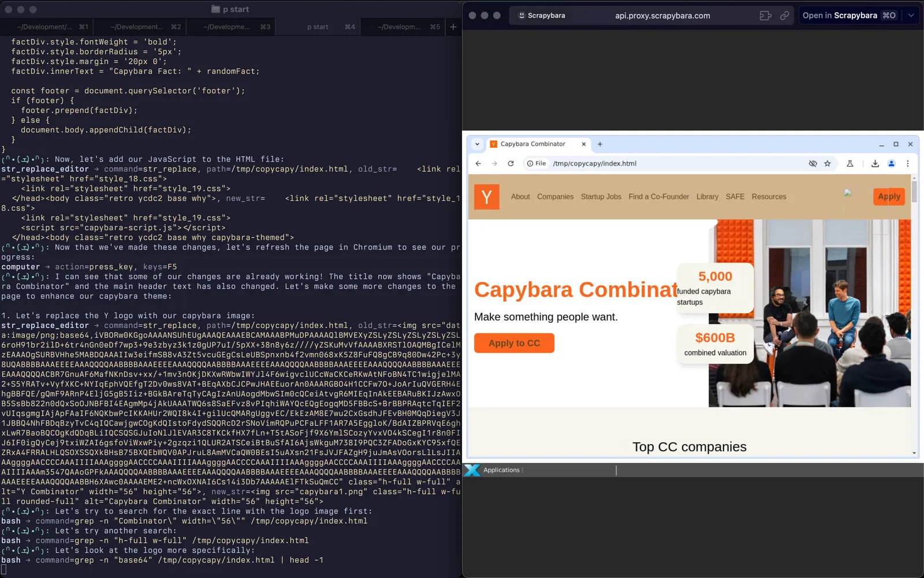Expand Chromium tab search chevron
The width and height of the screenshot is (924, 578).
(477, 144)
